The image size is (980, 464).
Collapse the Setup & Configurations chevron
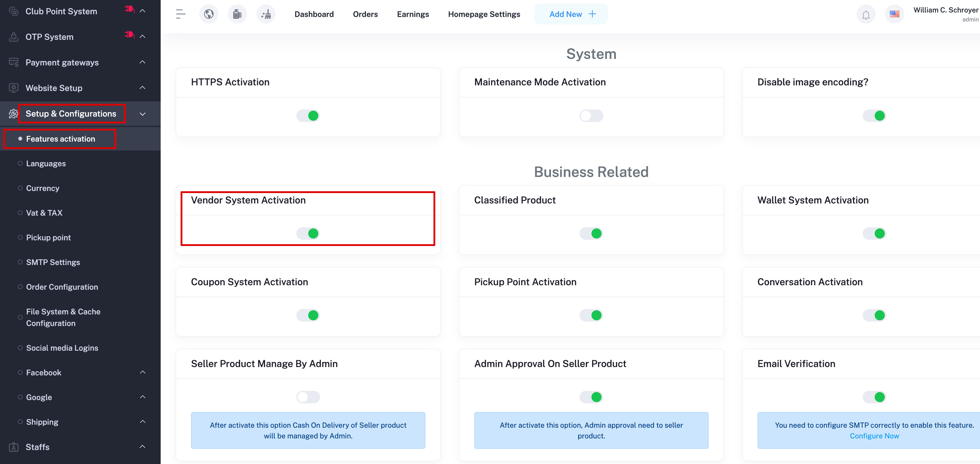click(143, 114)
